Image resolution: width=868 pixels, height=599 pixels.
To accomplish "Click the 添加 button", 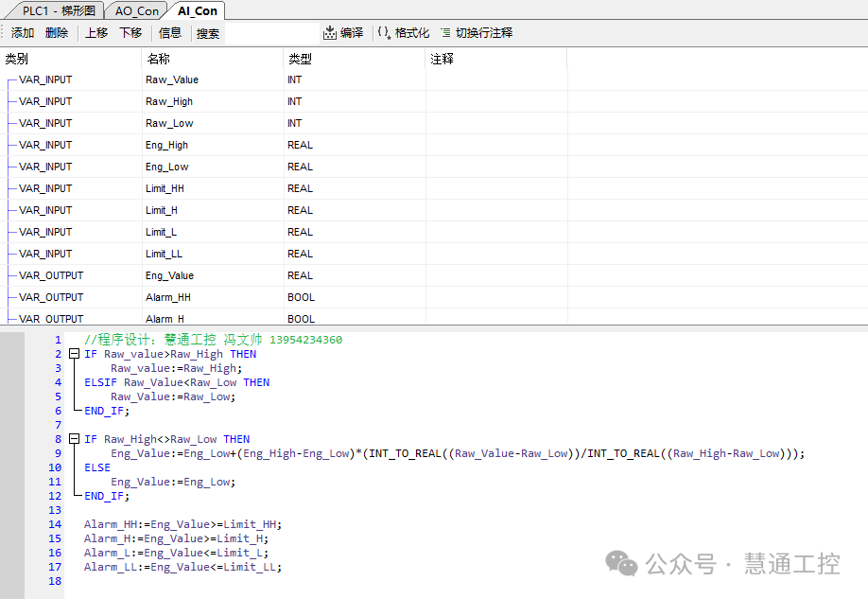I will (23, 33).
